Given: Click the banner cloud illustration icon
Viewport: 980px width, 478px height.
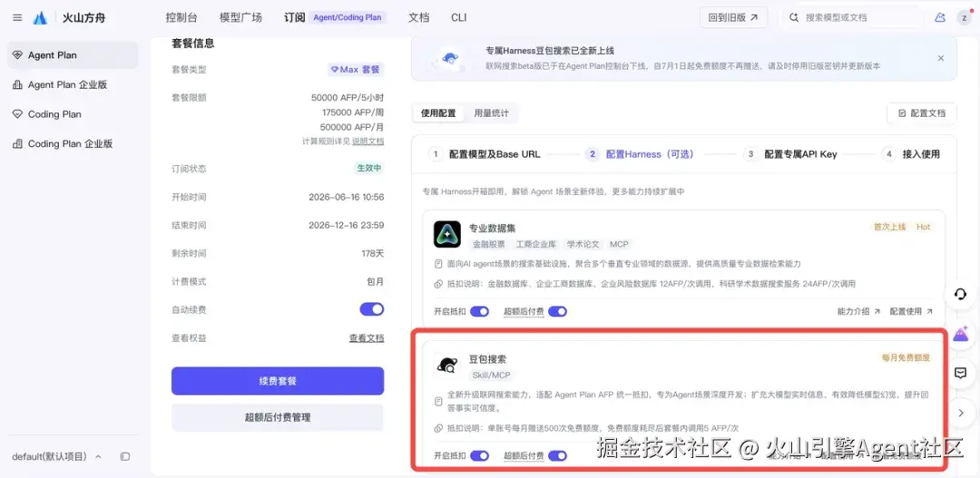Looking at the screenshot, I should [x=447, y=59].
